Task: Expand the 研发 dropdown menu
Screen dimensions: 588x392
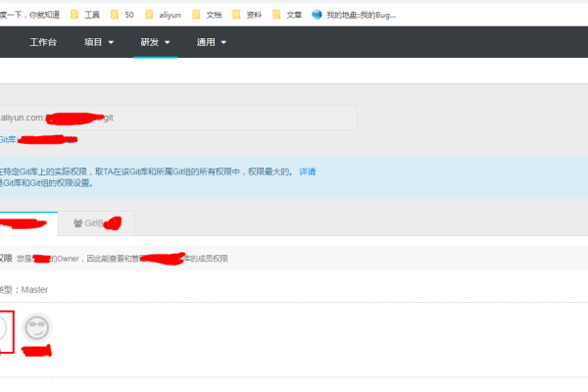Action: point(155,42)
